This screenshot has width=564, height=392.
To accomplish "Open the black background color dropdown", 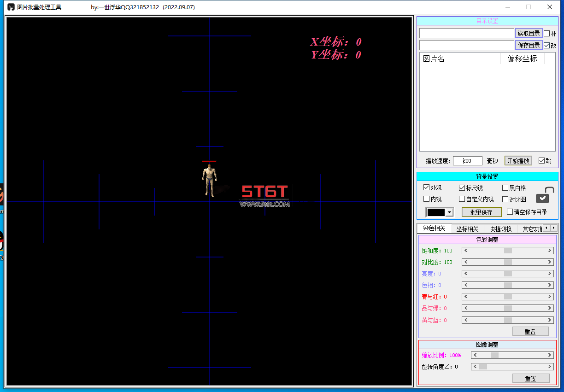I will [449, 212].
